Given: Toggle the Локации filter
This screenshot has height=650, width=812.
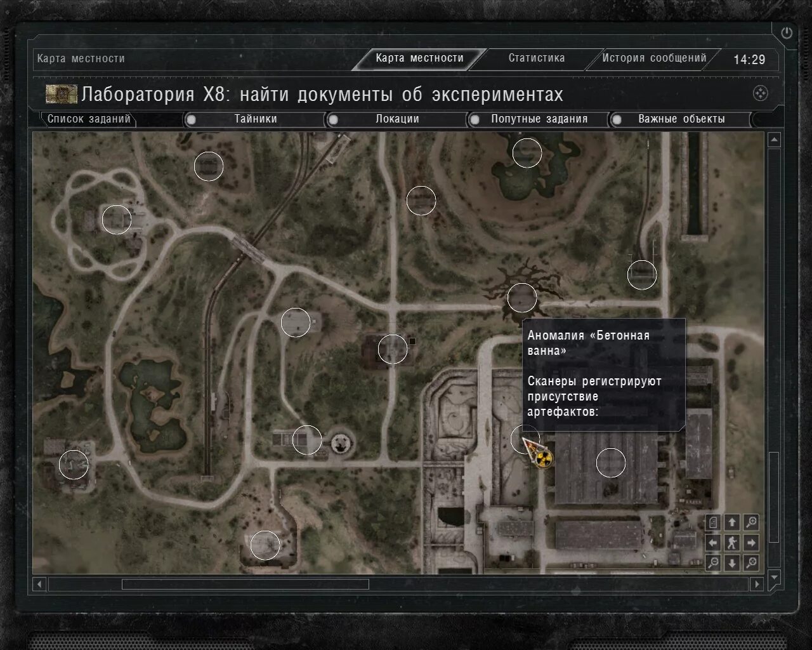Looking at the screenshot, I should pos(397,119).
